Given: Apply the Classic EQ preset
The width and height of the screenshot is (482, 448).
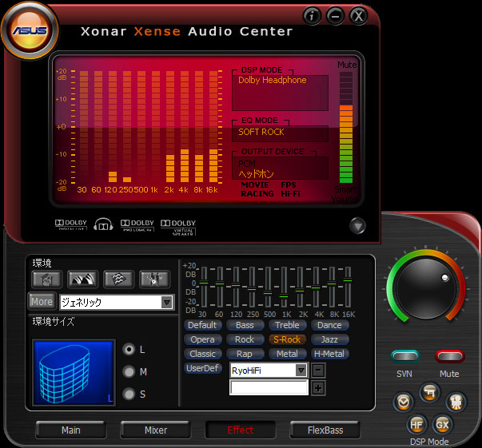Looking at the screenshot, I should [202, 354].
